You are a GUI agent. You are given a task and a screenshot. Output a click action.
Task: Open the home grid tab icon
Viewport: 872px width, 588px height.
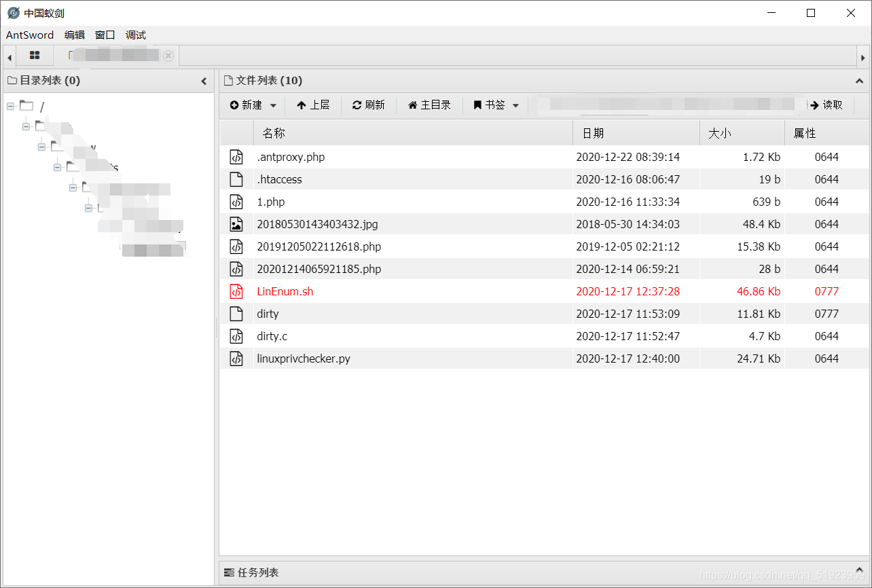click(35, 56)
